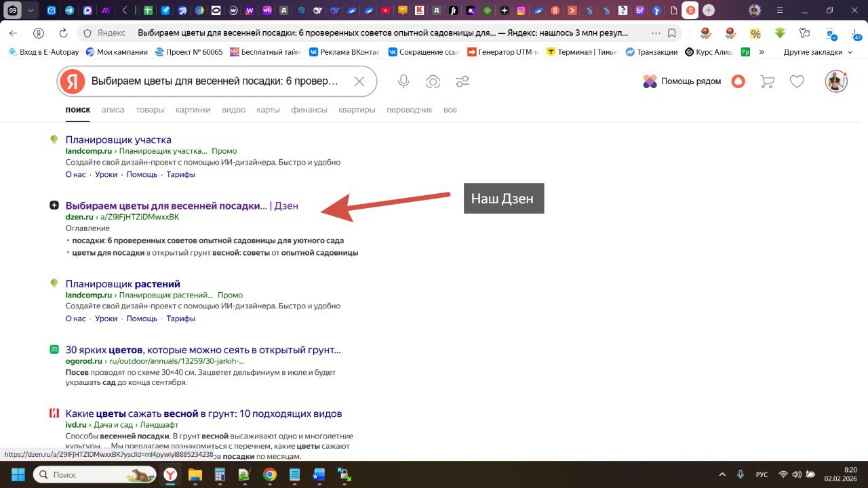The width and height of the screenshot is (868, 488).
Task: Switch to the переводчик search tab
Action: (x=410, y=110)
